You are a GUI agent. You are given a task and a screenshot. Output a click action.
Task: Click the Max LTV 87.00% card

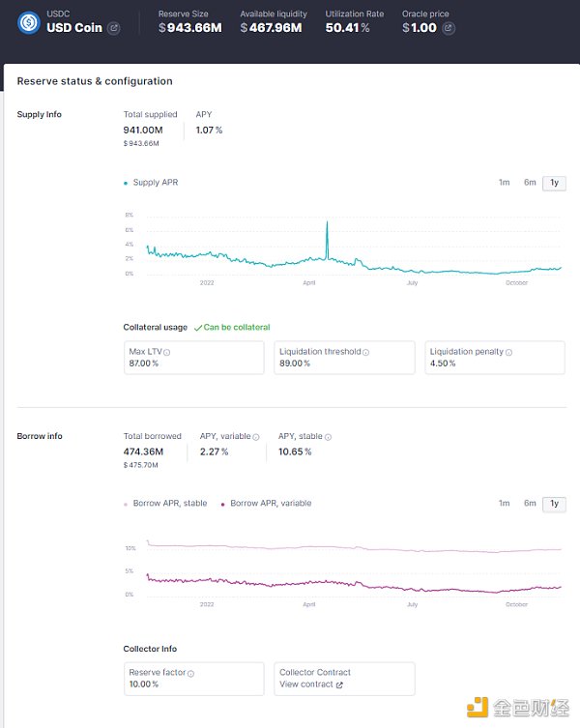[x=193, y=358]
